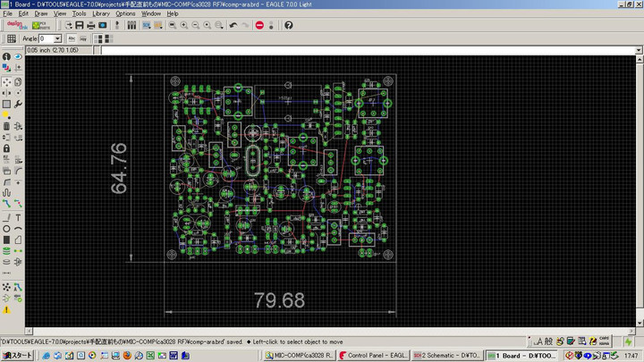Open the Angle dropdown list
The height and width of the screenshot is (362, 644).
point(58,38)
